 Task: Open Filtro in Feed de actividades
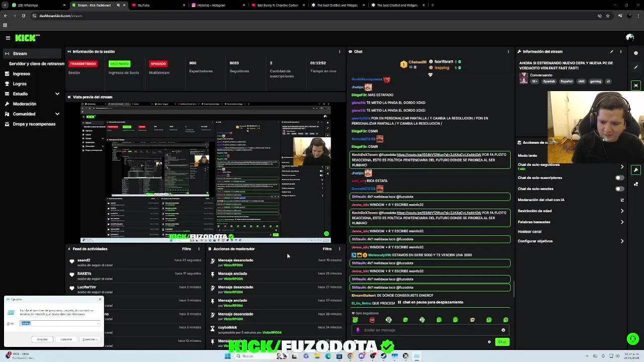186,249
